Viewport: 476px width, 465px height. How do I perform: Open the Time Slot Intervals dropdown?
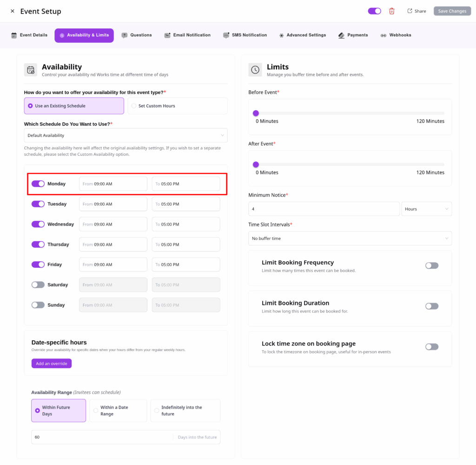(x=350, y=239)
